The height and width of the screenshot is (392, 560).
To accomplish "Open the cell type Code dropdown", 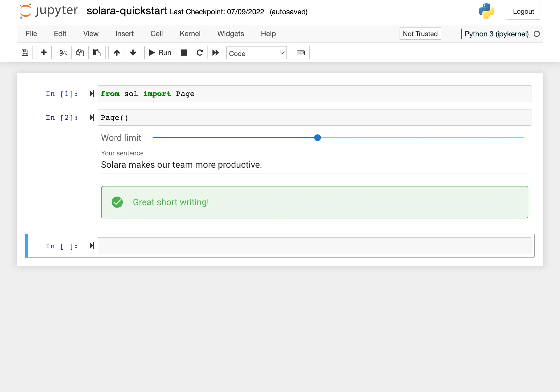I will tap(256, 53).
